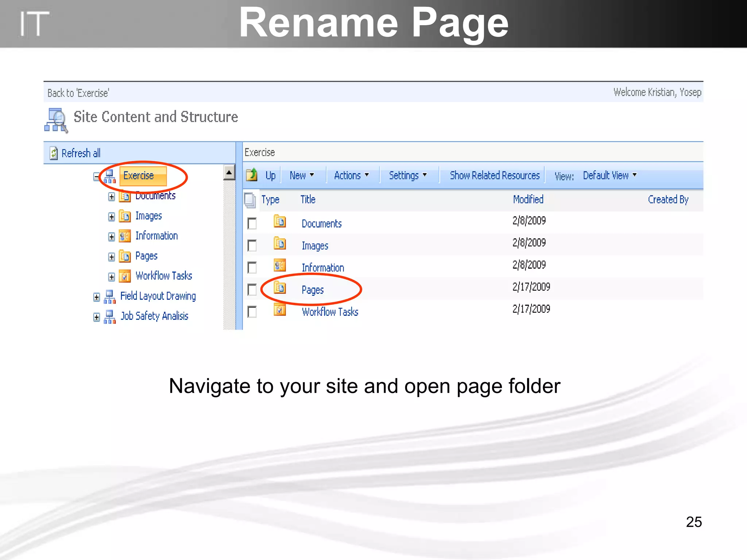
Task: Open the Workflow Tasks list link
Action: (330, 312)
